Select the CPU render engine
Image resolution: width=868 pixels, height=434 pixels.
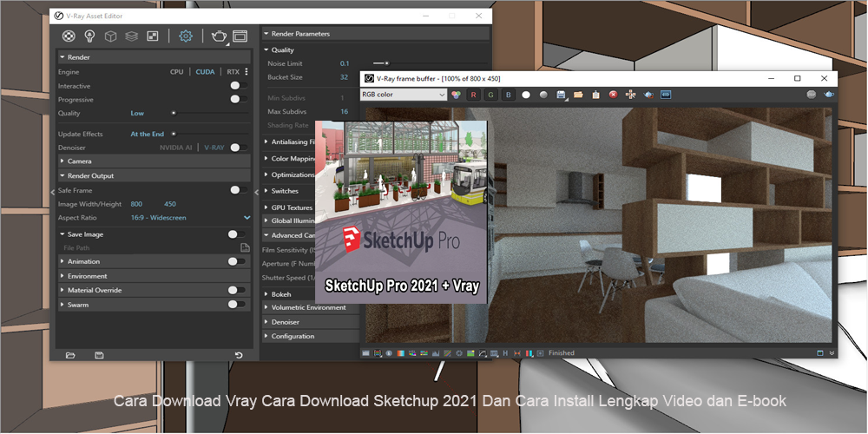(176, 72)
